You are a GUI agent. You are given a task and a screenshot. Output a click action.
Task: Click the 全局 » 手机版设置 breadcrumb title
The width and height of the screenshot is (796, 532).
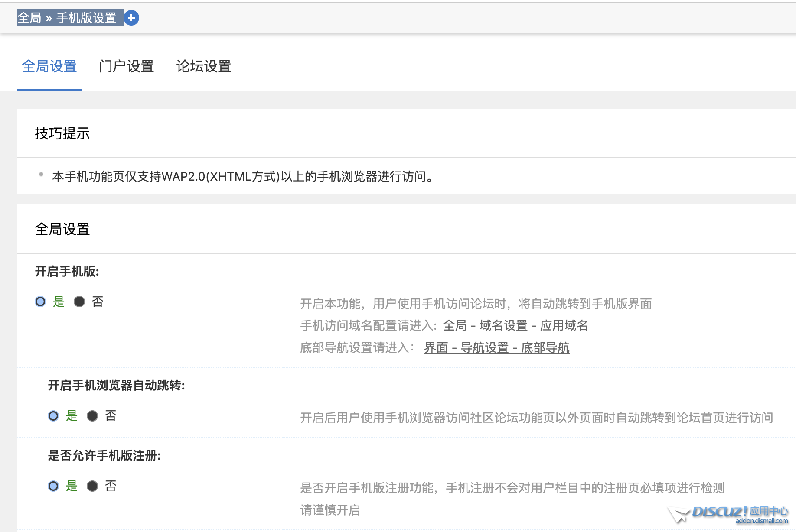coord(67,18)
